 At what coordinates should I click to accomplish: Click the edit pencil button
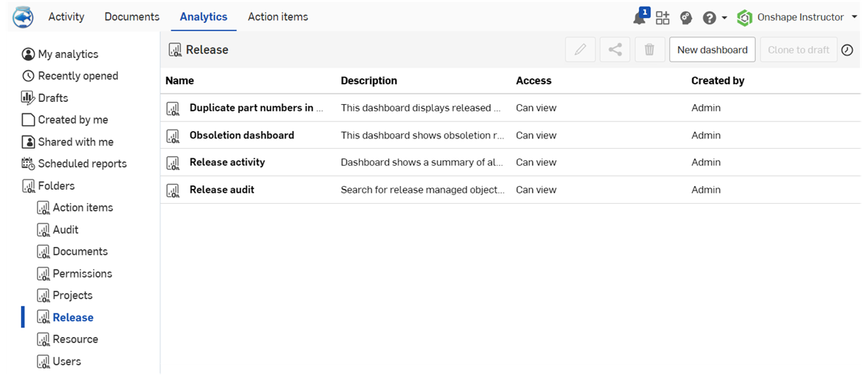pos(580,50)
